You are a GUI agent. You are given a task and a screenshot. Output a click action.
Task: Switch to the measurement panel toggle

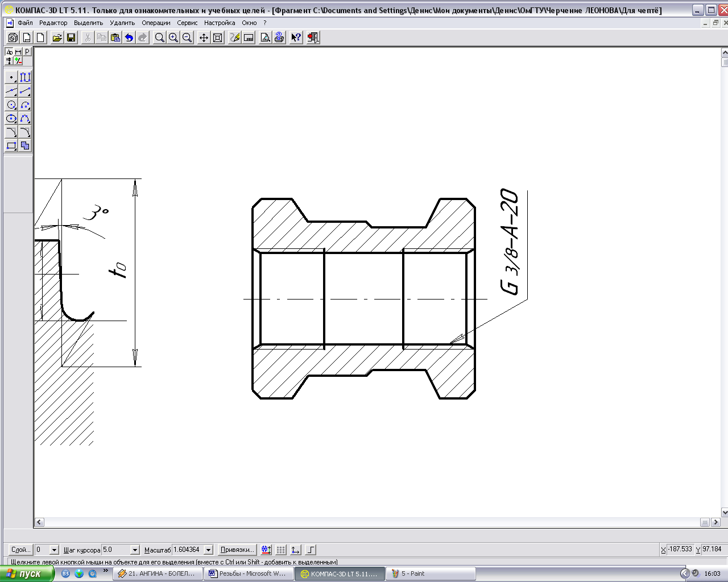tap(10, 60)
